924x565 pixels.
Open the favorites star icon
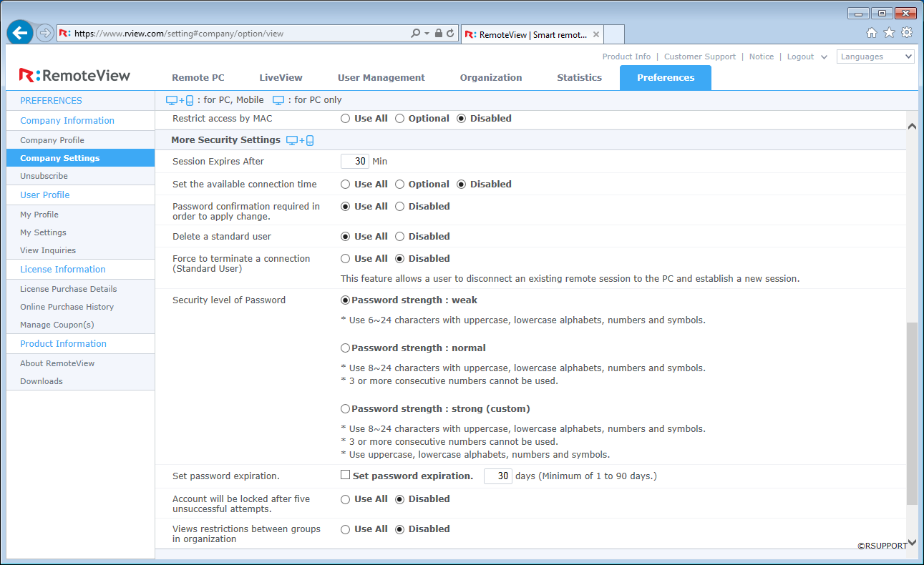(889, 32)
